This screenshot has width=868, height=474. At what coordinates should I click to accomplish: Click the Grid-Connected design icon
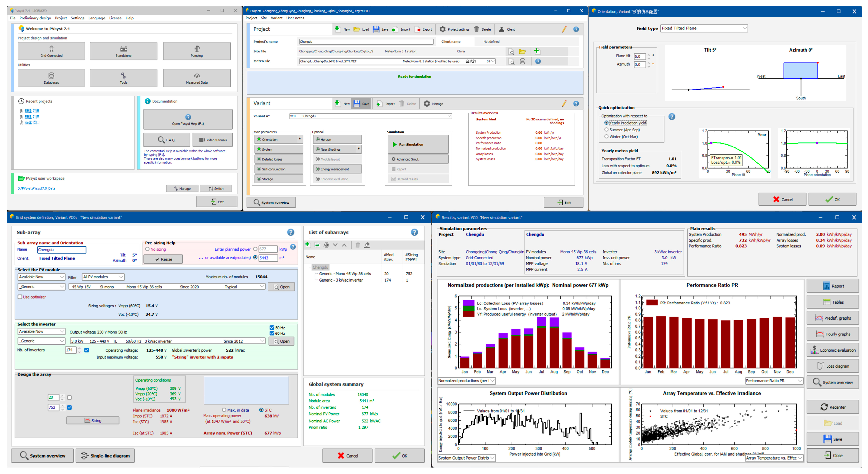51,49
